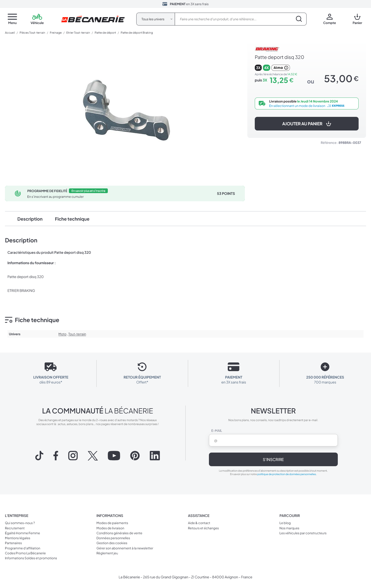The height and width of the screenshot is (588, 371).
Task: Click the En savoir plus et s'inscrire badge
Action: tap(88, 191)
